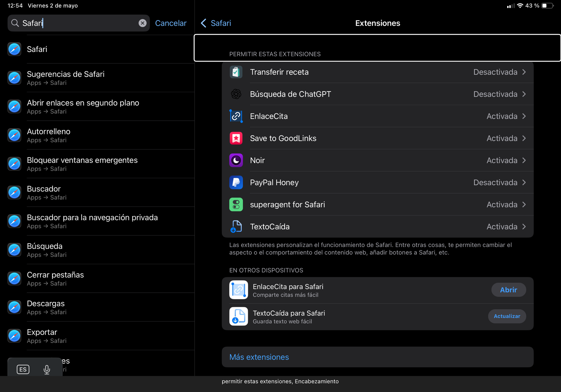Tap the Transferir receta extension icon
The image size is (561, 392).
[236, 72]
